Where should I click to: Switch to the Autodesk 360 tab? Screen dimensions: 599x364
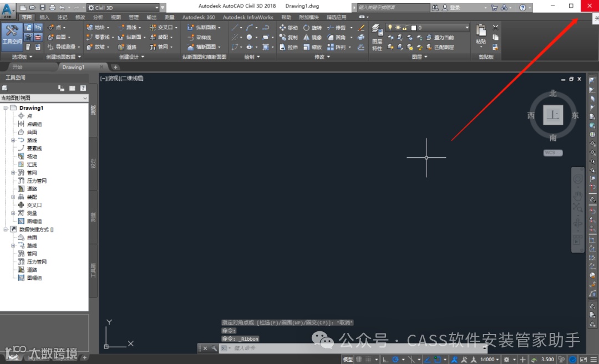[199, 17]
